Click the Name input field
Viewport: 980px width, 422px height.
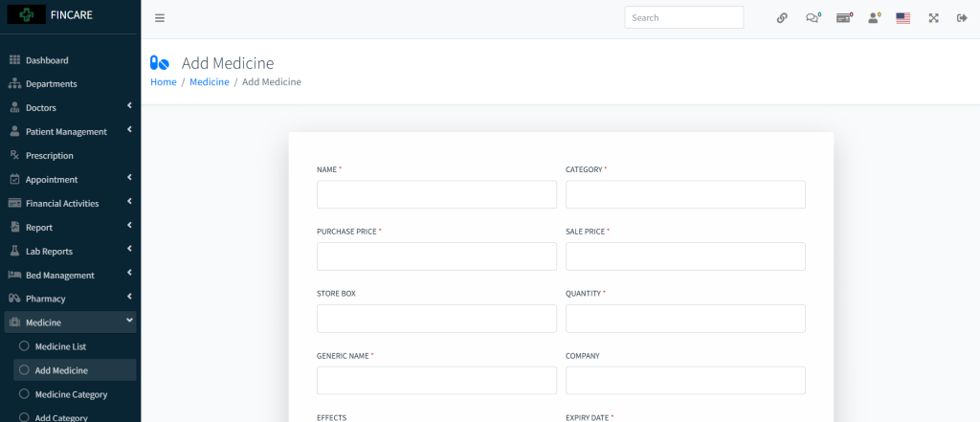pyautogui.click(x=436, y=194)
